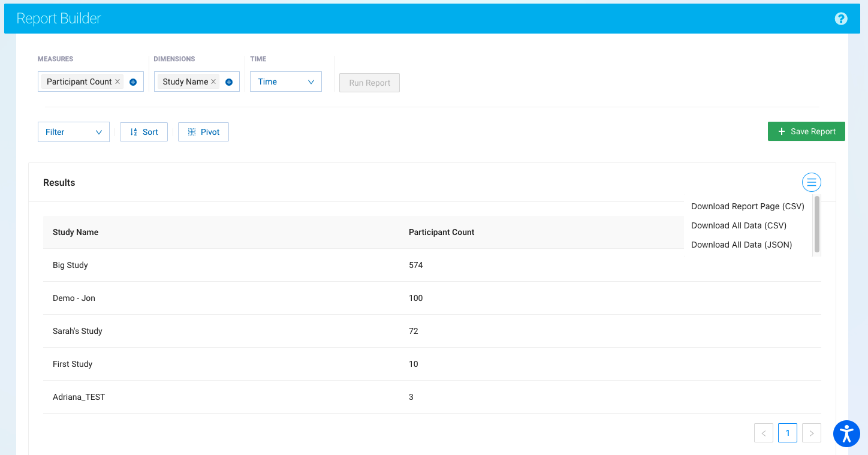Open the help question mark icon
Viewport: 868px width, 455px height.
click(841, 19)
